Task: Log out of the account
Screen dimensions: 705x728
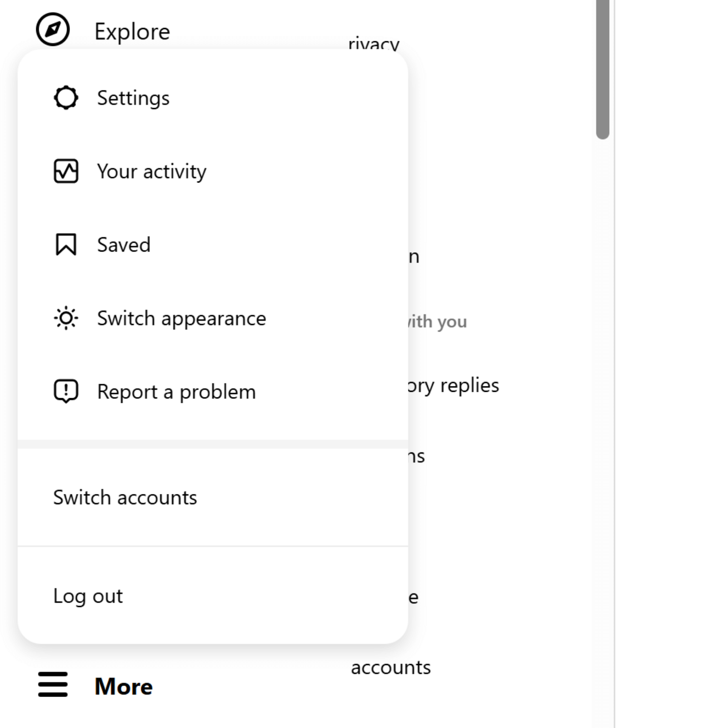Action: (88, 596)
